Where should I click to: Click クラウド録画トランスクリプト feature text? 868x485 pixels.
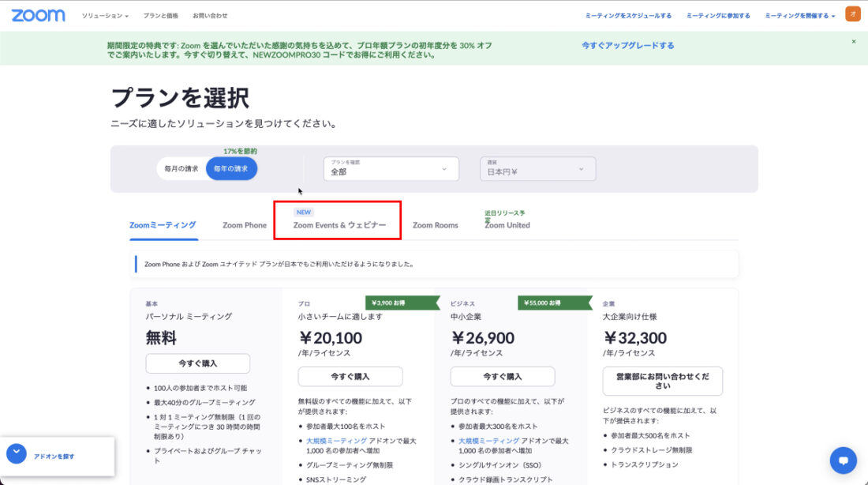coord(505,480)
